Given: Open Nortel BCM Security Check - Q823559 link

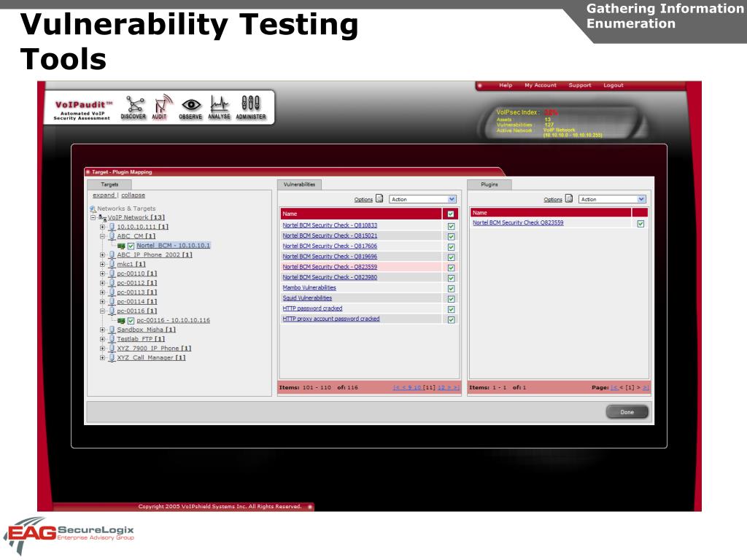Looking at the screenshot, I should (330, 267).
